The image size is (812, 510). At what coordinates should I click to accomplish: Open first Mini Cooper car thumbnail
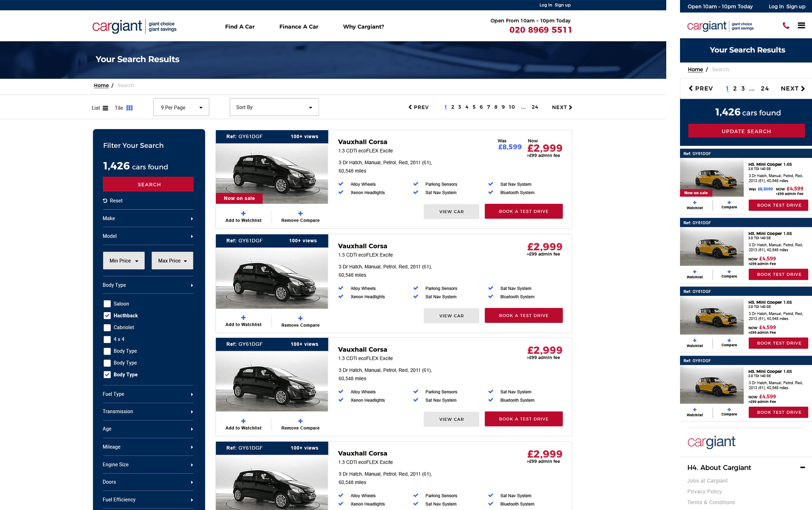tap(712, 177)
